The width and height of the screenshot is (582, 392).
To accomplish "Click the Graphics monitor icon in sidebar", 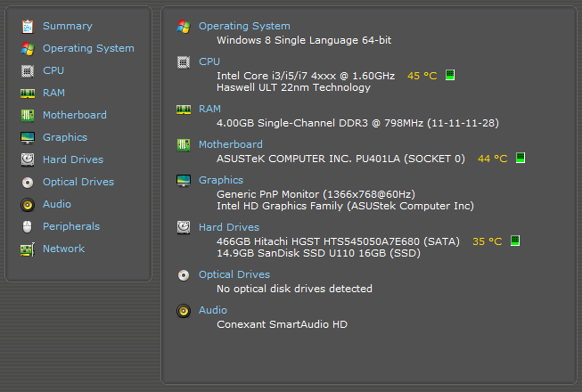I will (x=28, y=137).
